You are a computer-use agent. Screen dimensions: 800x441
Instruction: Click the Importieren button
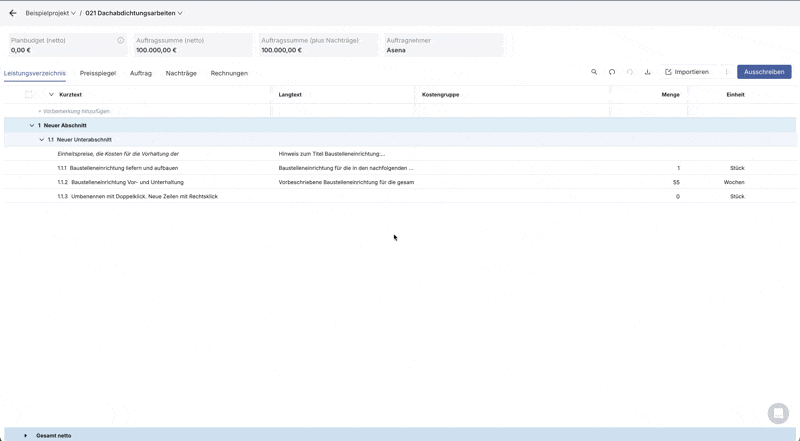(687, 72)
